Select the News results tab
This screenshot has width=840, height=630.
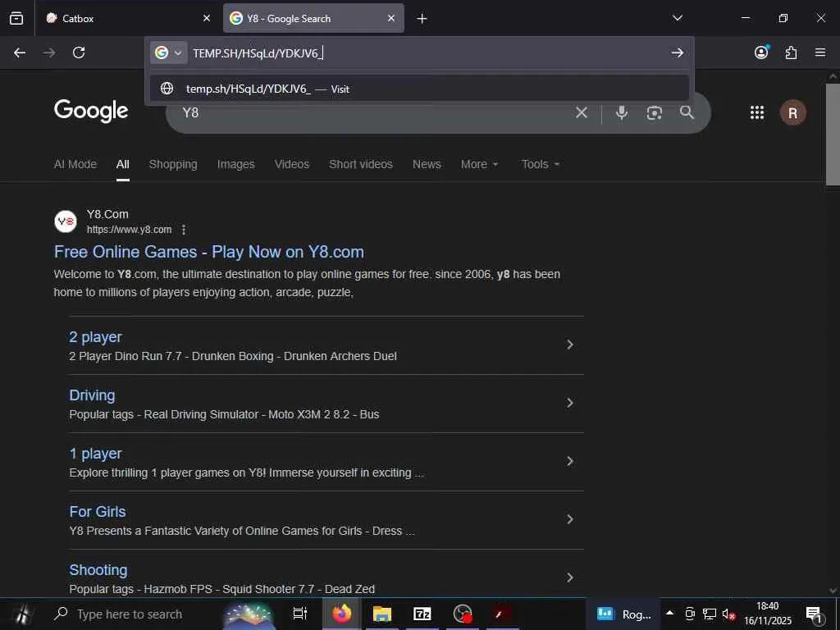pos(427,164)
